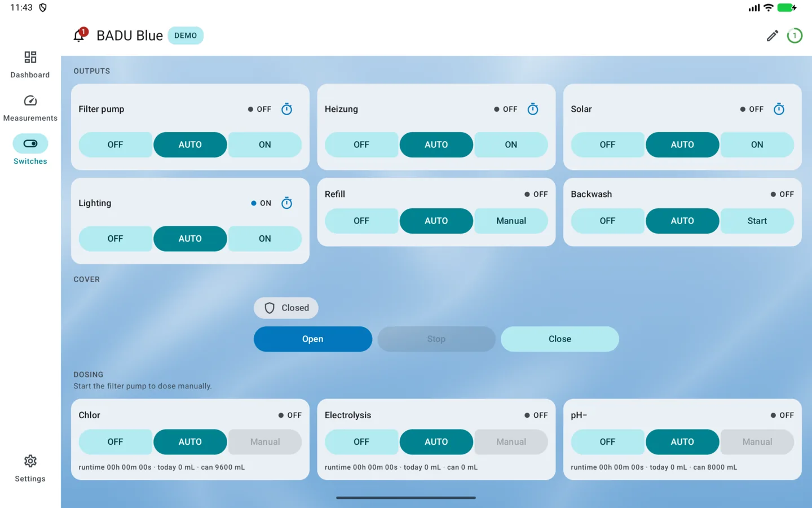The height and width of the screenshot is (508, 812).
Task: Click the Electrolysis runtime text
Action: click(x=401, y=467)
